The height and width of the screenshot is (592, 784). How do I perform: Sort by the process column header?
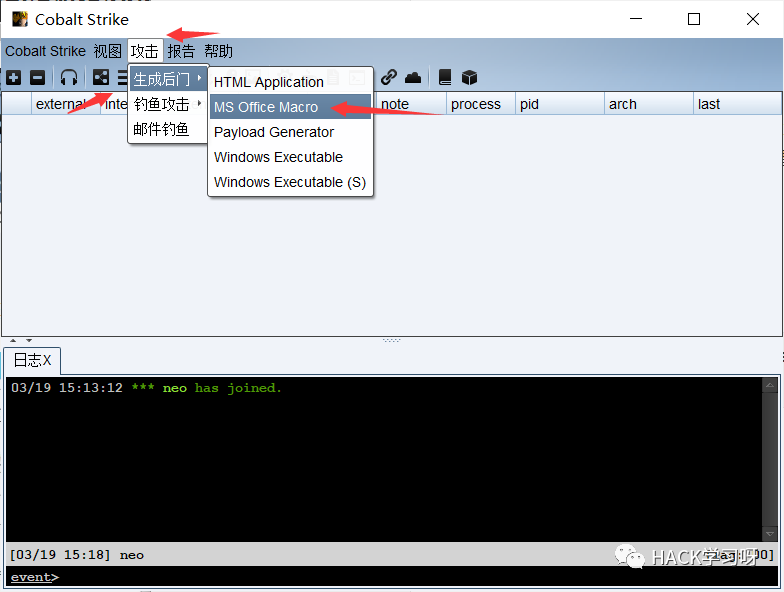[x=480, y=104]
